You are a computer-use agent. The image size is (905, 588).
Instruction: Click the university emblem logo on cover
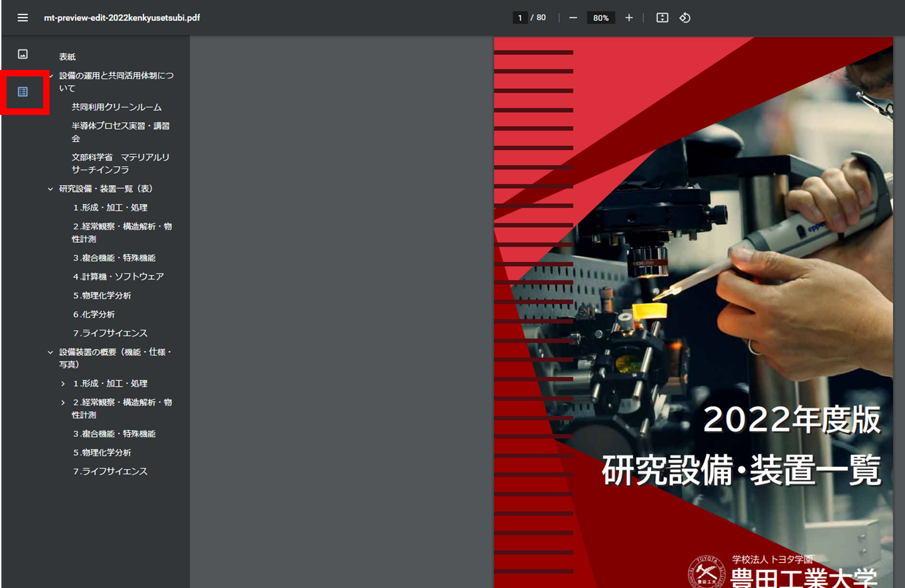707,572
